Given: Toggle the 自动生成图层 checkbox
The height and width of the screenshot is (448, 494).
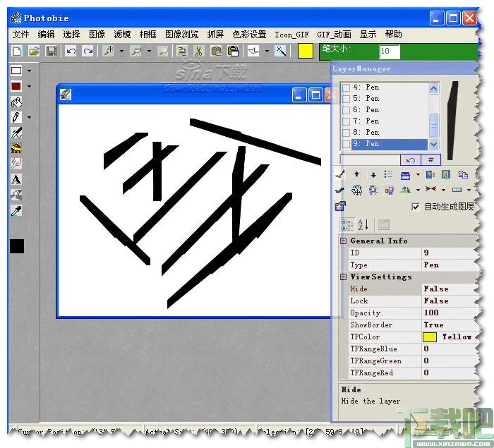Looking at the screenshot, I should coord(416,207).
